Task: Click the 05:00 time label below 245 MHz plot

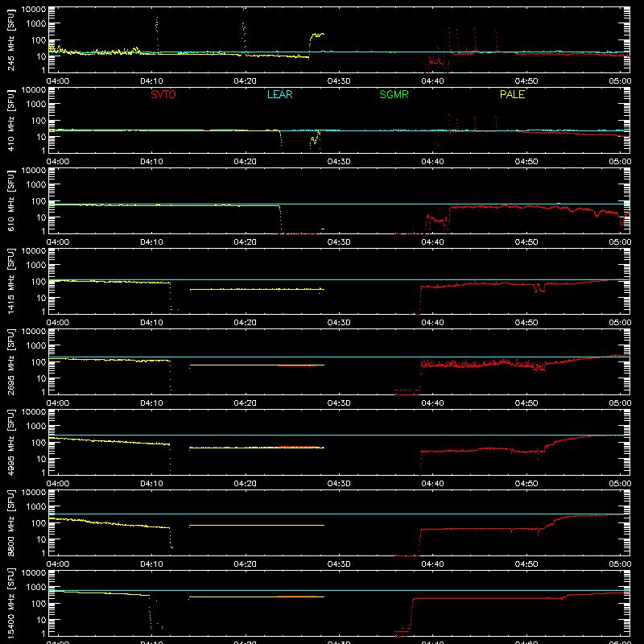Action: point(620,81)
